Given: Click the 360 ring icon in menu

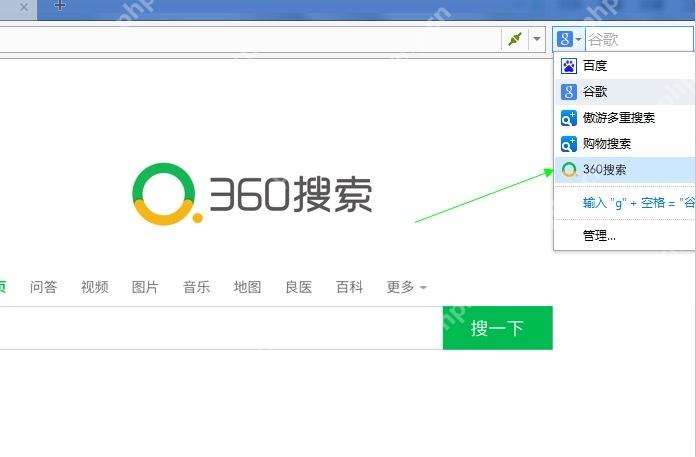Looking at the screenshot, I should (569, 169).
